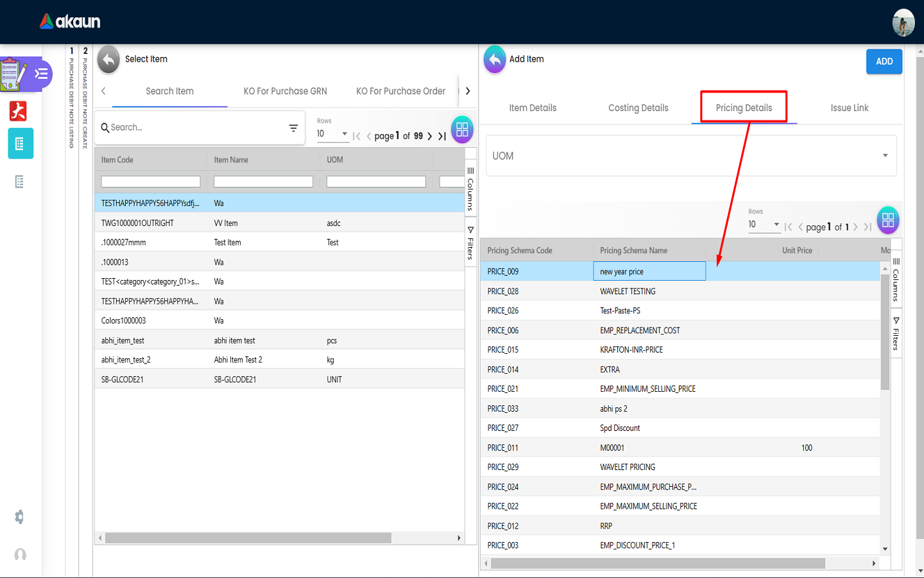Viewport: 924px width, 578px height.
Task: Expand the UOM dropdown
Action: 885,155
